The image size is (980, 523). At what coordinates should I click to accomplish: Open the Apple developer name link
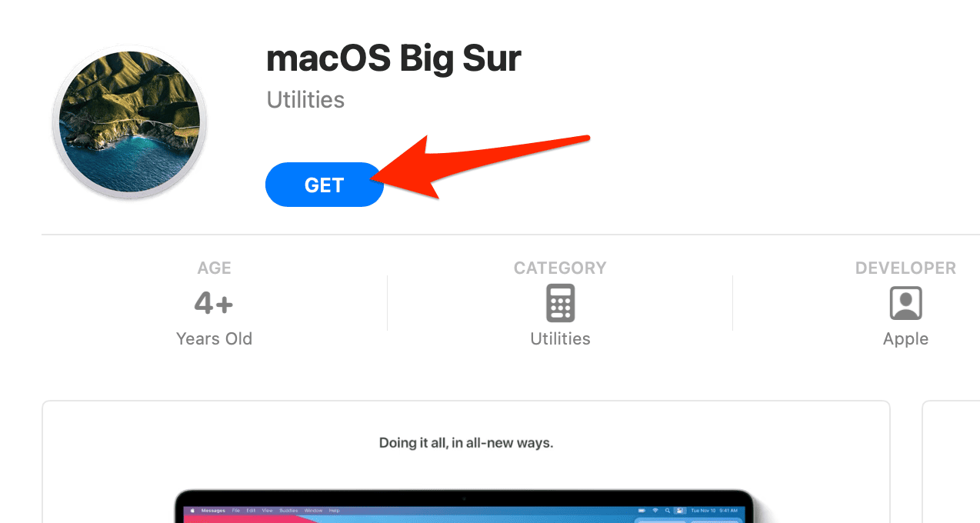tap(905, 339)
